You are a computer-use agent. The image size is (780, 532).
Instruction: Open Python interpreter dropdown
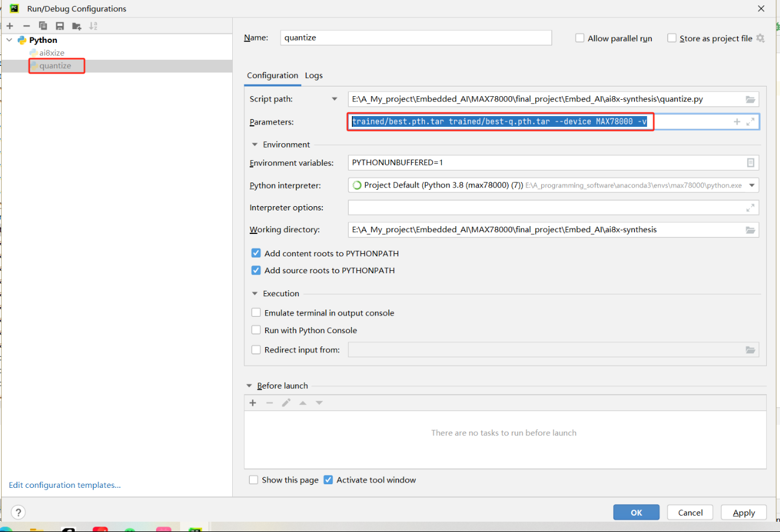752,186
